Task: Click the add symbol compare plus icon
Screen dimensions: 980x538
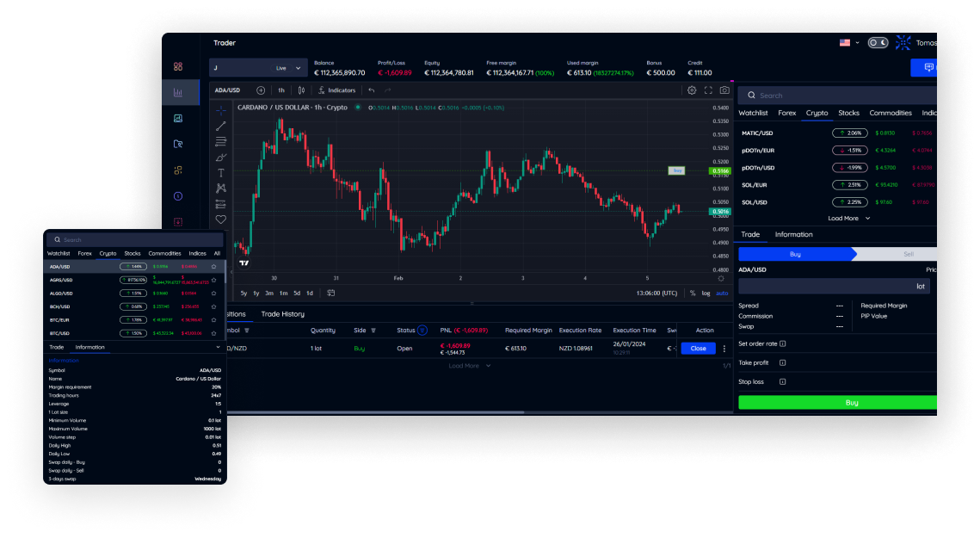Action: pos(261,90)
